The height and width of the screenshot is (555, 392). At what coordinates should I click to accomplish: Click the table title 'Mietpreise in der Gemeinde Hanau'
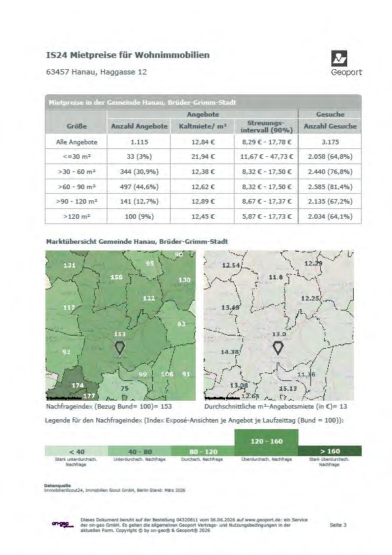click(142, 102)
